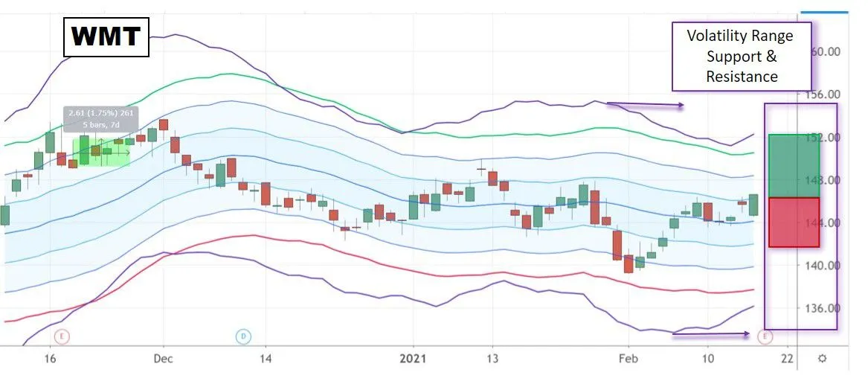
Task: Click the '14' date label on the time axis
Action: [266, 359]
